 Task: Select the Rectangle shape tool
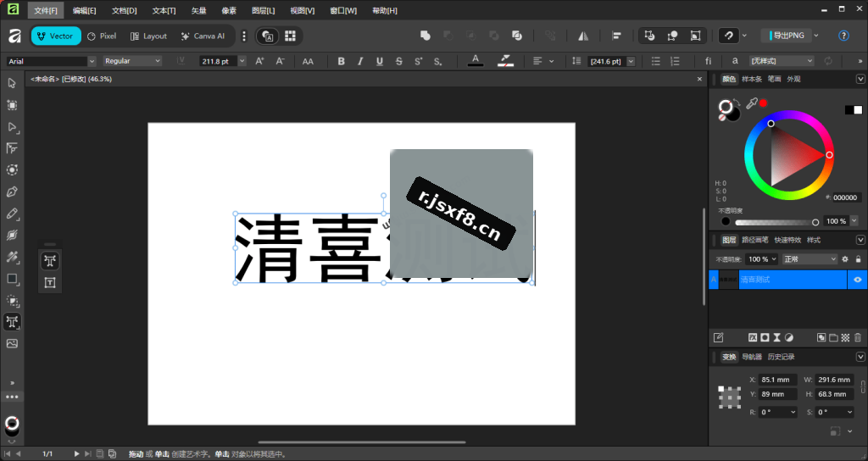pos(12,279)
